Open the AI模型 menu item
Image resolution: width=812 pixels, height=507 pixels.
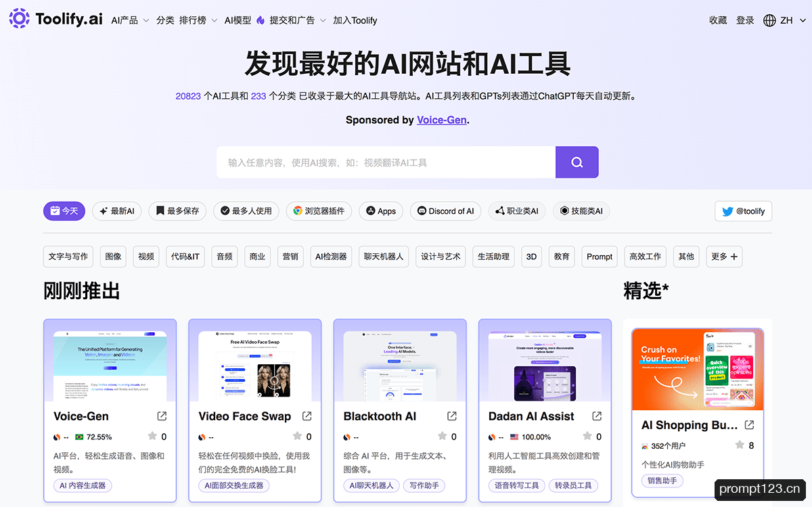pos(238,20)
